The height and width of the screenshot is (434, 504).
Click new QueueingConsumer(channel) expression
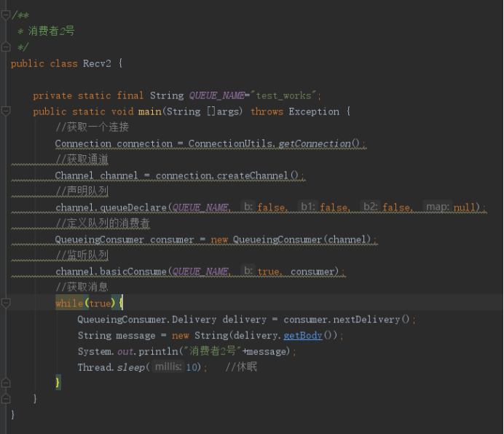tap(291, 240)
